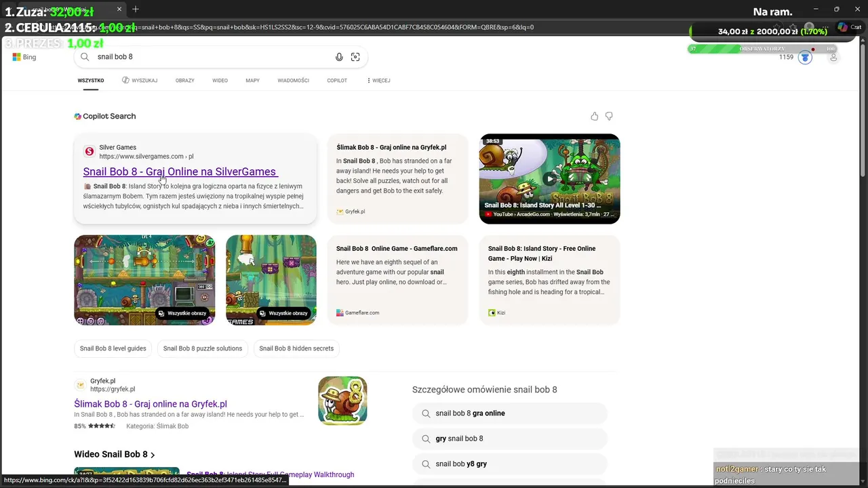Viewport: 868px width, 488px height.
Task: Switch to the COPILOT tab
Action: tap(337, 81)
